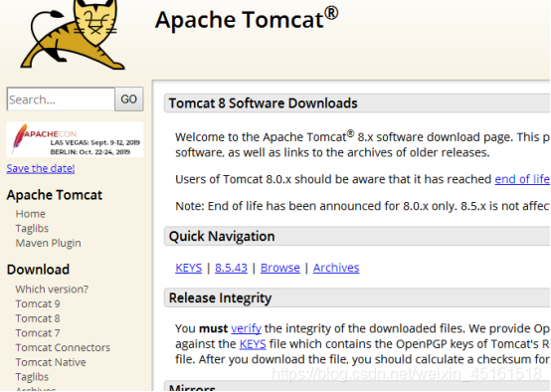Jump to version 8.5.43 link
This screenshot has width=551, height=392.
(231, 268)
